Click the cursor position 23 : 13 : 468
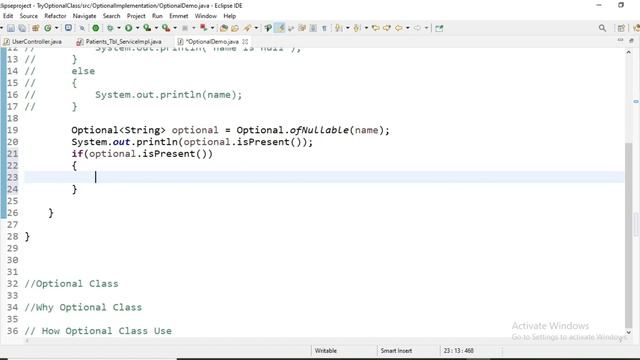The height and width of the screenshot is (360, 640). pyautogui.click(x=458, y=351)
